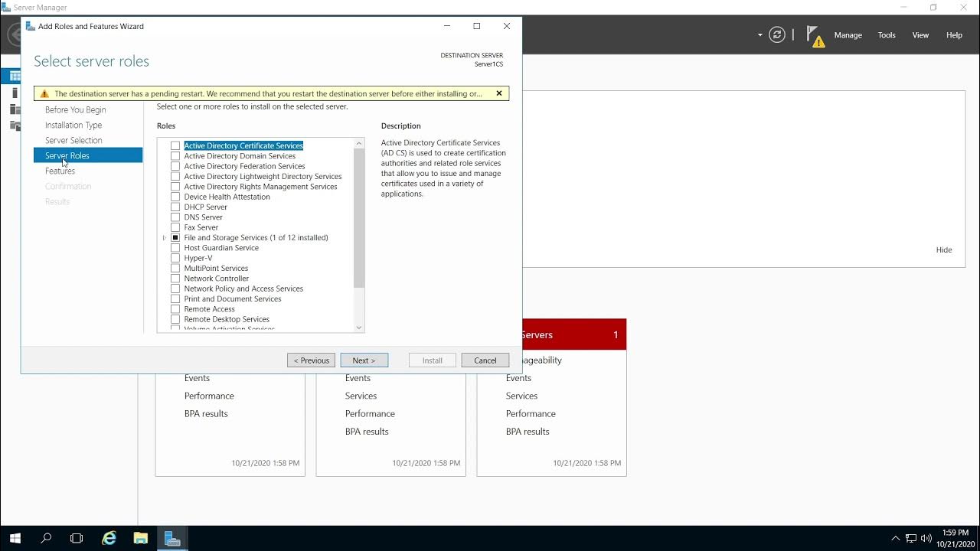Launch Internet Explorer from the taskbar
The height and width of the screenshot is (551, 980).
coord(109,538)
